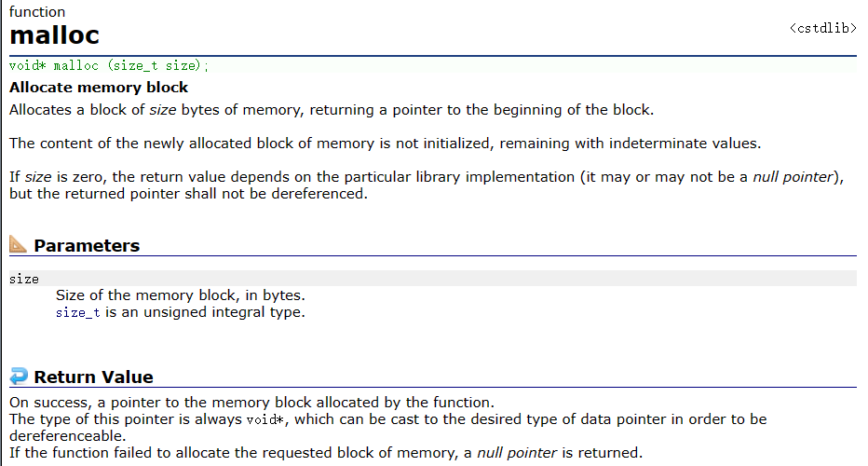Viewport: 868px width, 466px height.
Task: Click the 'function' label above the title
Action: (37, 12)
